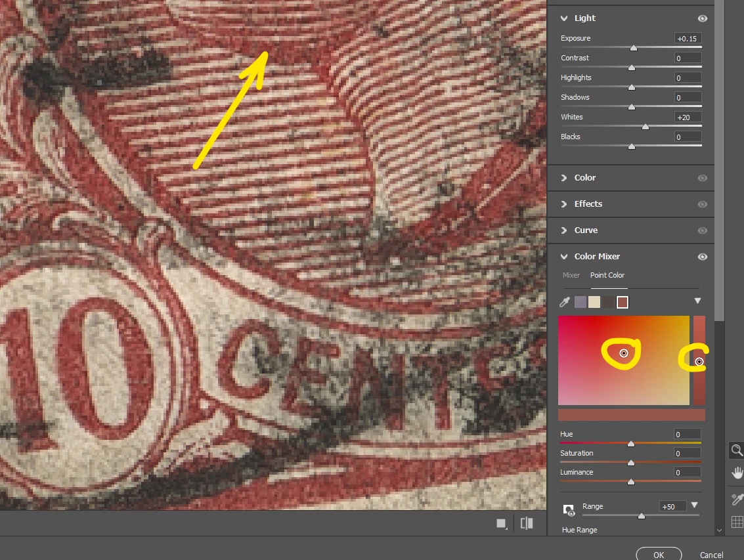Toggle Curve panel visibility eye
The image size is (744, 560).
(x=702, y=230)
